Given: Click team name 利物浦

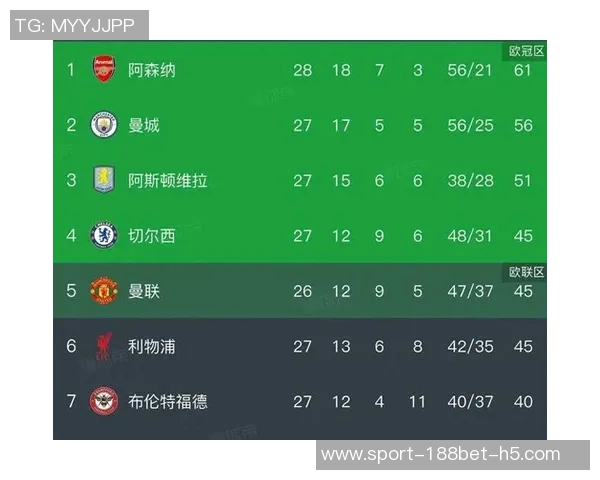Looking at the screenshot, I should point(152,346).
